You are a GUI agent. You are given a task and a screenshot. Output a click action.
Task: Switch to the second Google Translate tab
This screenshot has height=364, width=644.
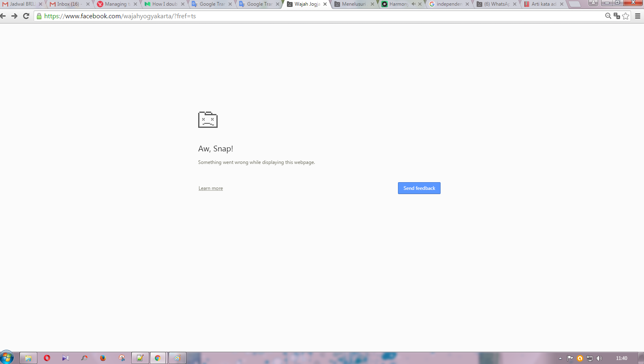(x=259, y=4)
